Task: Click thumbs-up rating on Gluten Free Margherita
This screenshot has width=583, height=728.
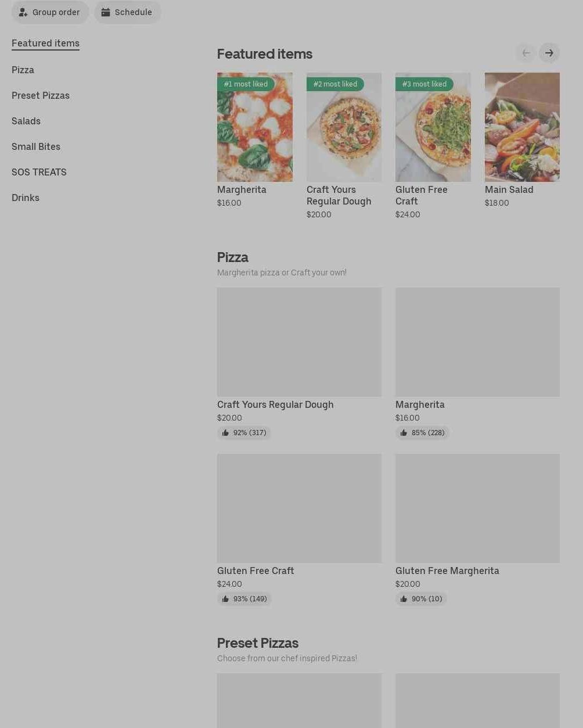Action: pyautogui.click(x=421, y=599)
